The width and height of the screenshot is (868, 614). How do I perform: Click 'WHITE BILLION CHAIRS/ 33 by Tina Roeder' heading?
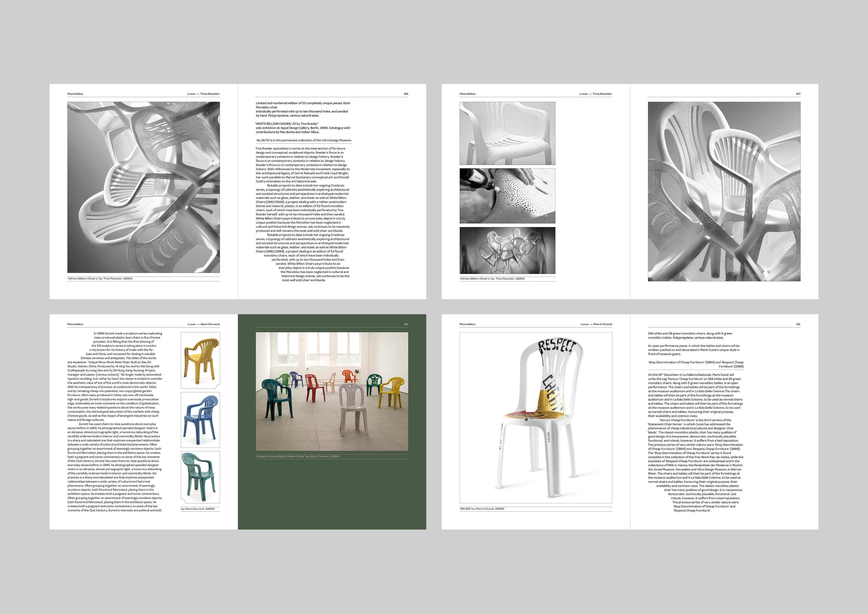pos(287,124)
